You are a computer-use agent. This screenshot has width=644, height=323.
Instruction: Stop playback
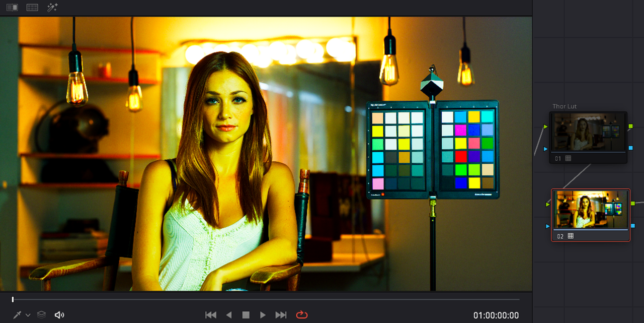[x=246, y=315]
